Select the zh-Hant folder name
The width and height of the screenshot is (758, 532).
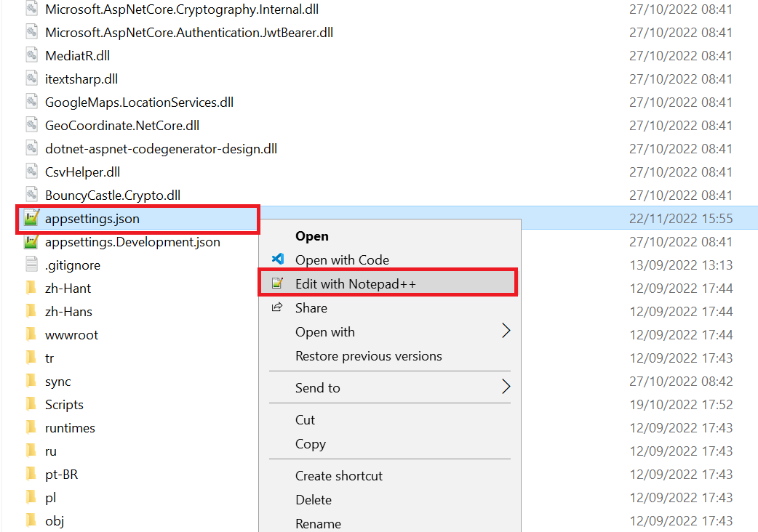coord(68,289)
